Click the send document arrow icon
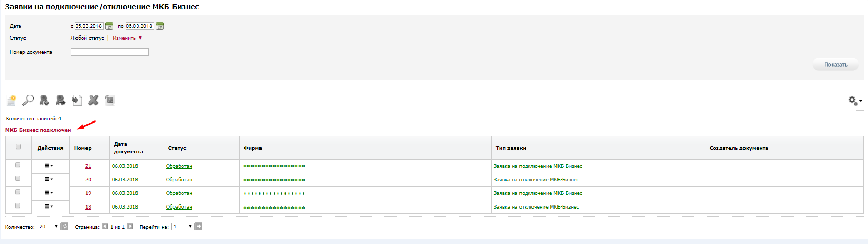The height and width of the screenshot is (244, 868). pos(77,100)
